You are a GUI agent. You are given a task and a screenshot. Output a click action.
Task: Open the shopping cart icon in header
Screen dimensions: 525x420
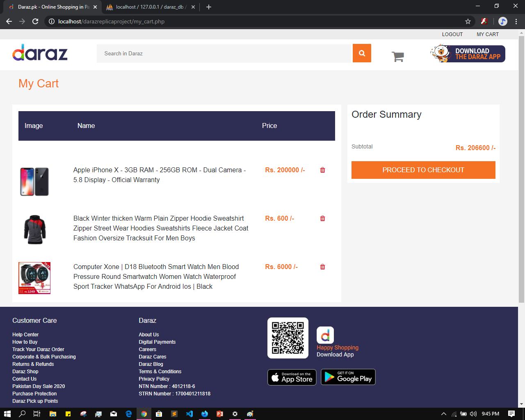[x=398, y=56]
